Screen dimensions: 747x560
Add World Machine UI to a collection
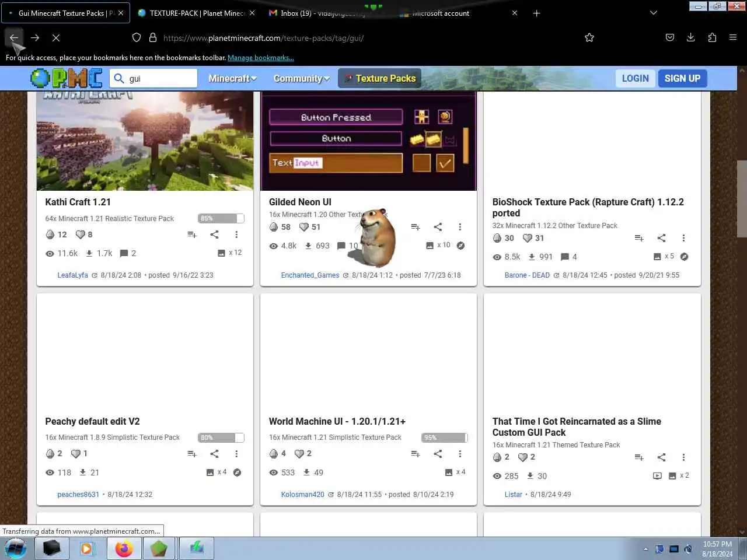tap(416, 454)
